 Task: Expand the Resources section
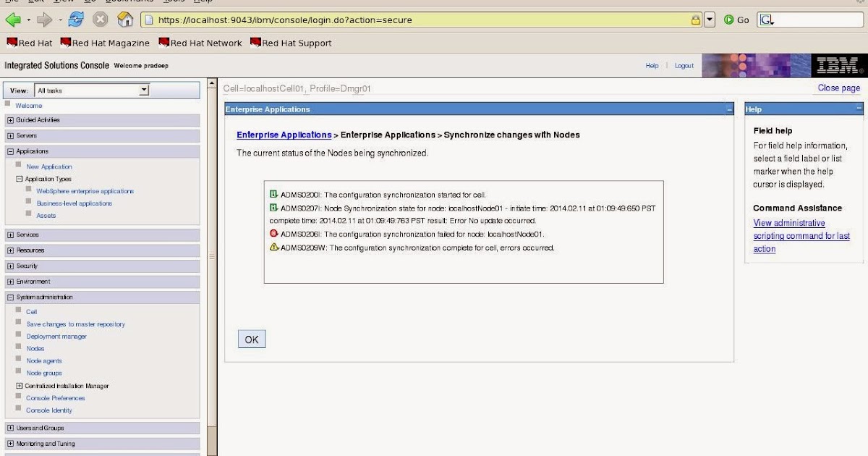click(10, 250)
